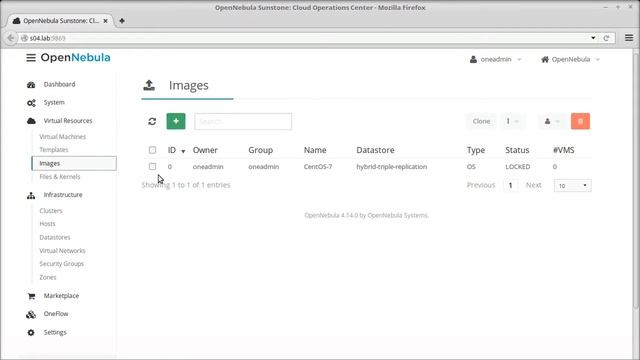Collapse the Virtual Resources section
Screen dimensions: 640x360
tap(68, 121)
